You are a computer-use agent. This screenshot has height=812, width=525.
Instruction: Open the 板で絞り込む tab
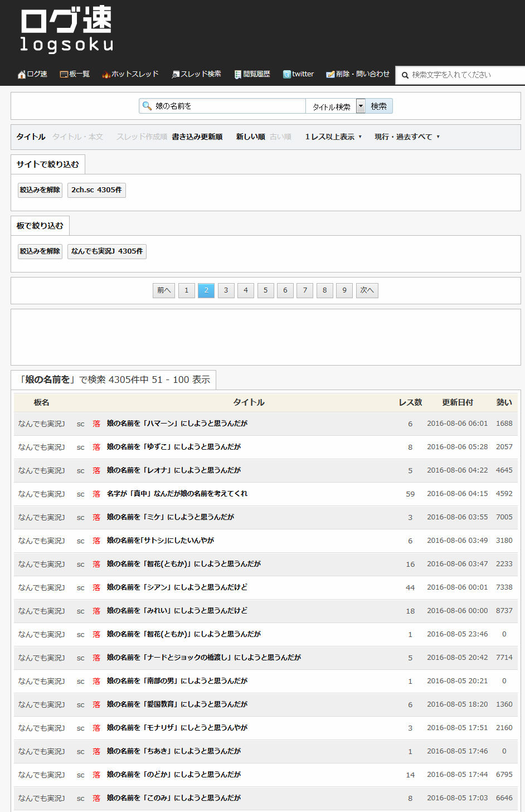[x=40, y=226]
